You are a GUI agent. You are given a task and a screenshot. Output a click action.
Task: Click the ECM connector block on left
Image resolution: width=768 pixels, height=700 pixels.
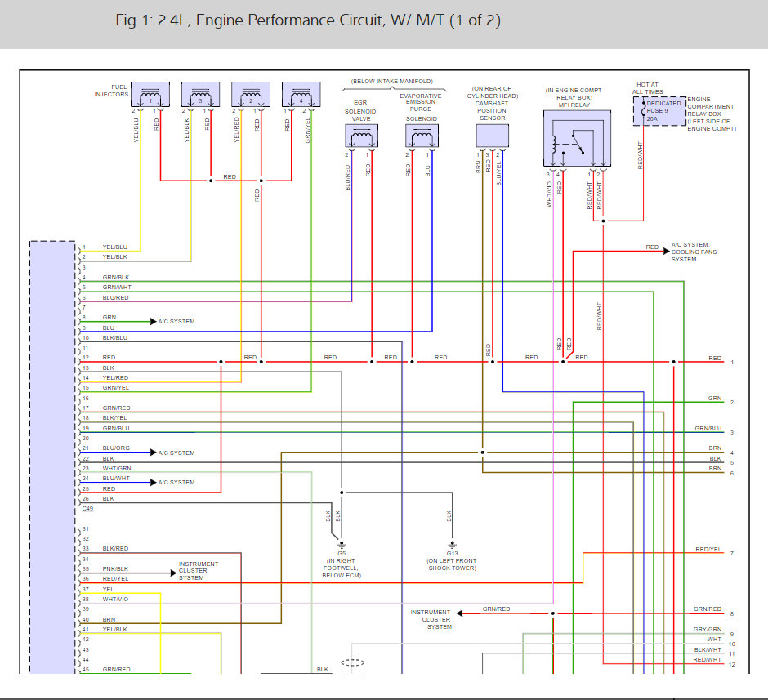(x=52, y=457)
